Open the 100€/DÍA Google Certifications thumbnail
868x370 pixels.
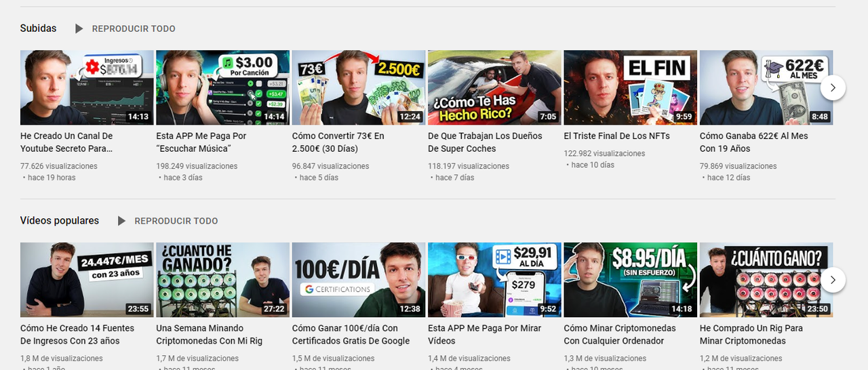pyautogui.click(x=359, y=280)
